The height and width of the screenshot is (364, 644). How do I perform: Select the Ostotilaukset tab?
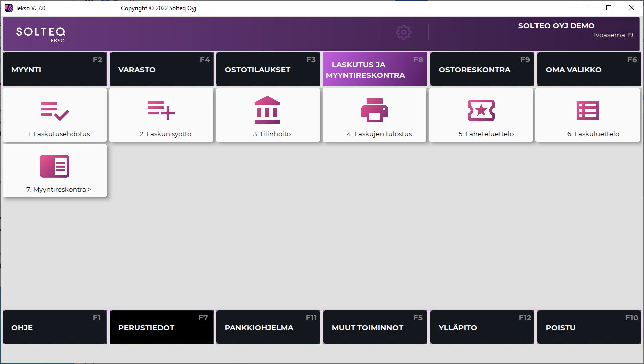268,70
